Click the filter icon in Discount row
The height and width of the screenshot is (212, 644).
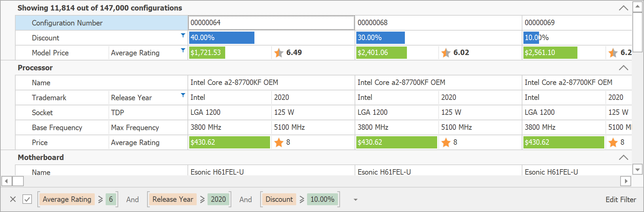[x=183, y=35]
